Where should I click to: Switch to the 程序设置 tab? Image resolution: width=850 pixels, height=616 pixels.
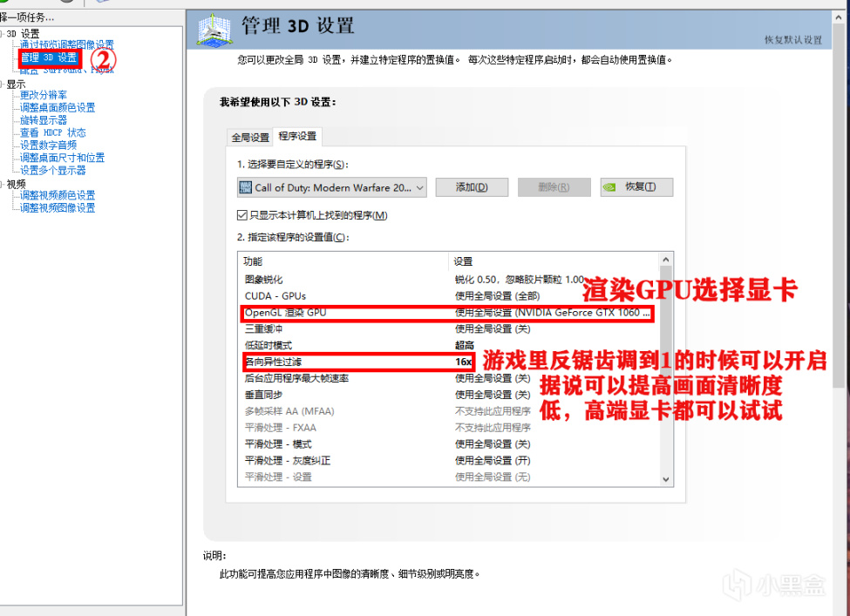point(297,136)
